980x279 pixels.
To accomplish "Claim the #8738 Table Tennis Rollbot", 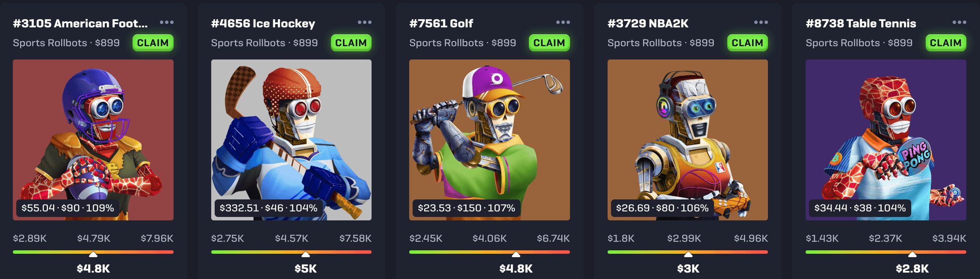I will (946, 43).
